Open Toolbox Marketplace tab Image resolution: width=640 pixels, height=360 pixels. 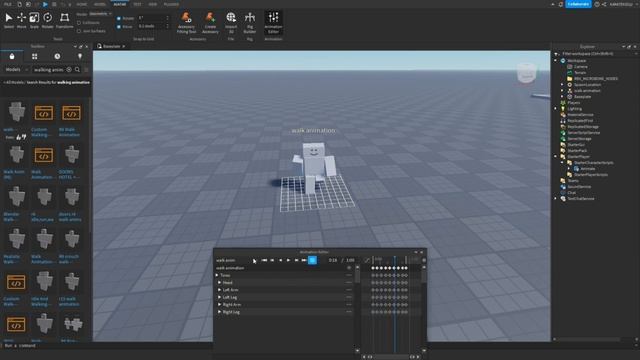[x=12, y=56]
